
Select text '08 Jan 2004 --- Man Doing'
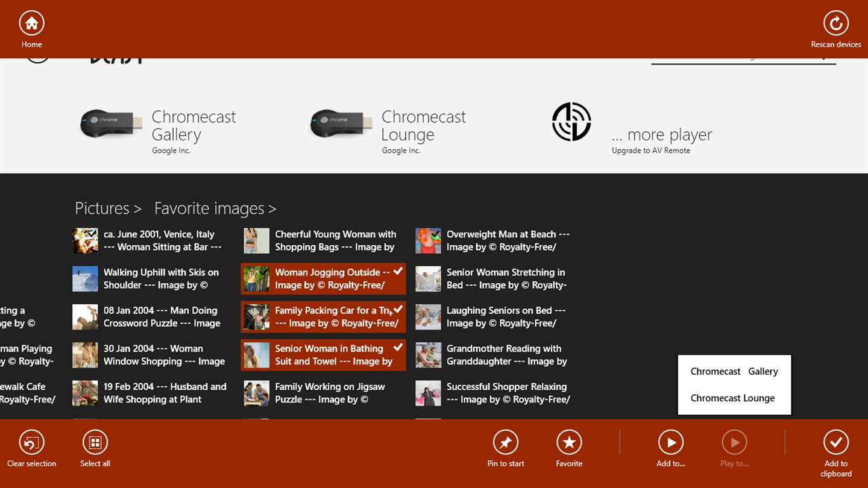[x=160, y=311]
